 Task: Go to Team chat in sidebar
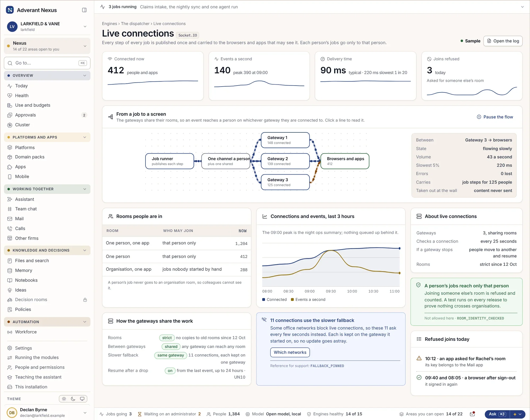point(47,209)
